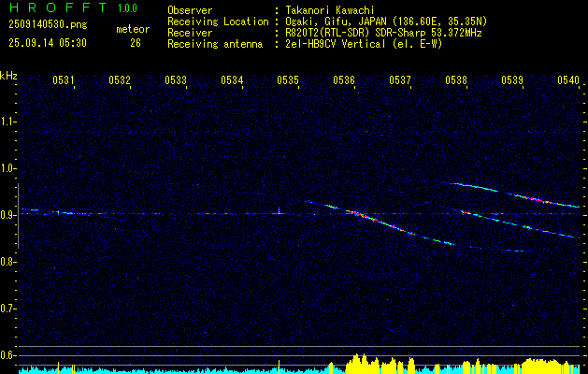Select the 2el-HB9CV Vertical antenna text
Screen dimensions: 588x374
364,44
